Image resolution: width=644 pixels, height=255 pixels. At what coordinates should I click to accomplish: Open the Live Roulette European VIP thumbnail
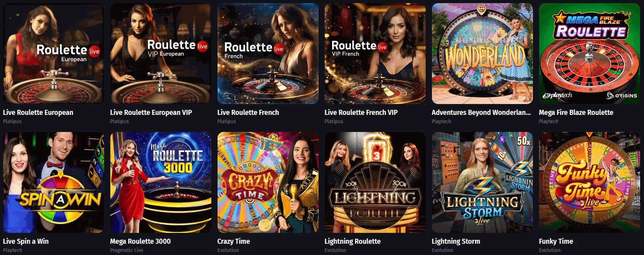tap(161, 54)
